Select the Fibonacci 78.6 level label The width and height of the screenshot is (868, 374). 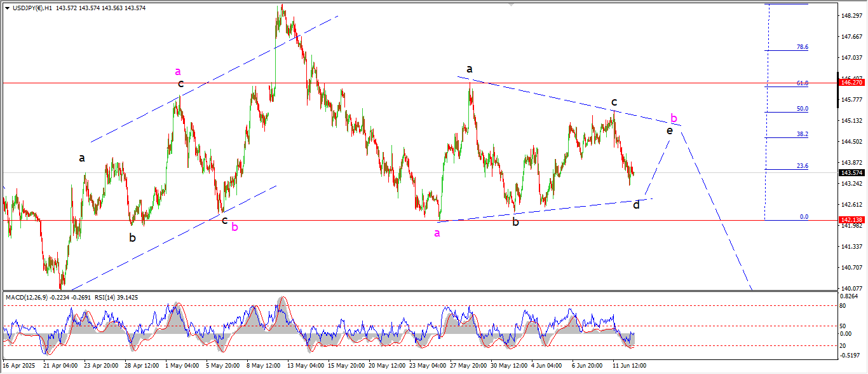click(802, 47)
